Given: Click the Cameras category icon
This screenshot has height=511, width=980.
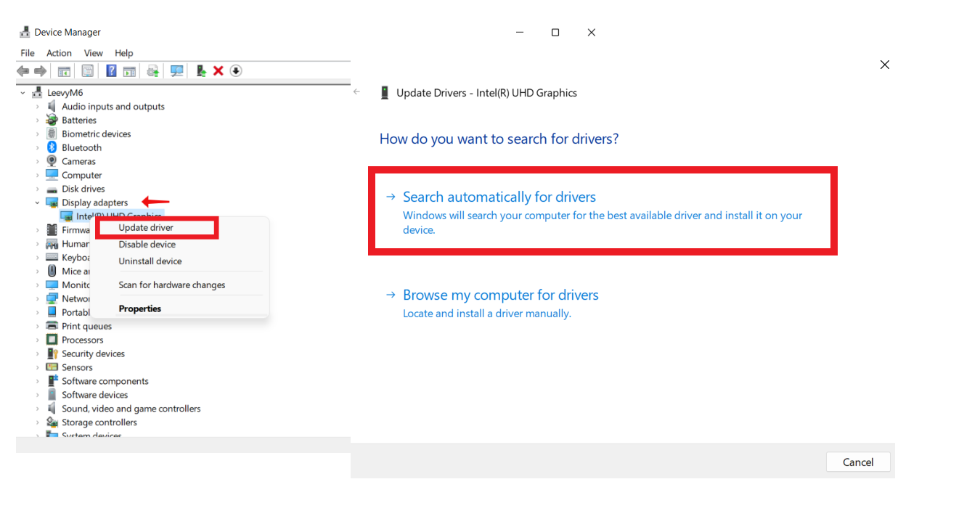Looking at the screenshot, I should pos(52,161).
